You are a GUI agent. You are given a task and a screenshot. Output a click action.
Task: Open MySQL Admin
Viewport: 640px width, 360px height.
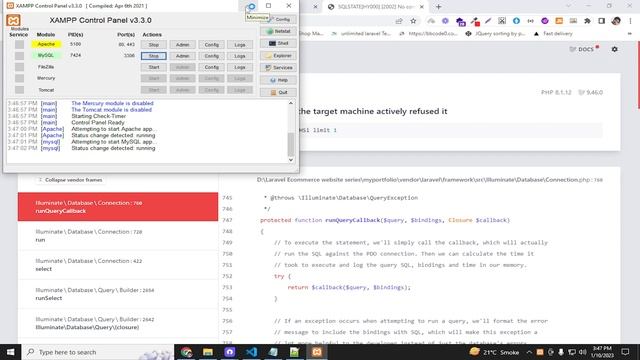182,56
